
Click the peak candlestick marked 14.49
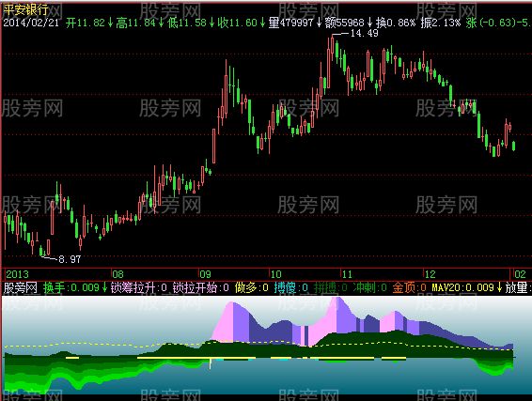pyautogui.click(x=333, y=48)
